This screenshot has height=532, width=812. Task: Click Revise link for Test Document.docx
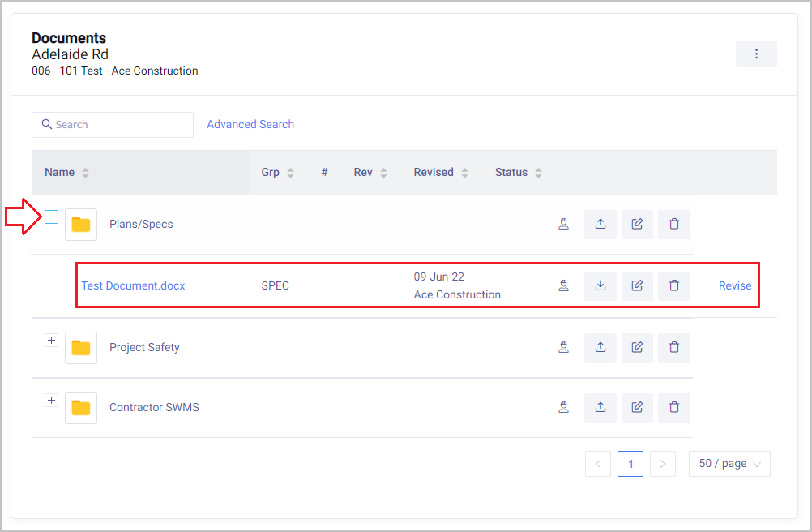pos(735,285)
